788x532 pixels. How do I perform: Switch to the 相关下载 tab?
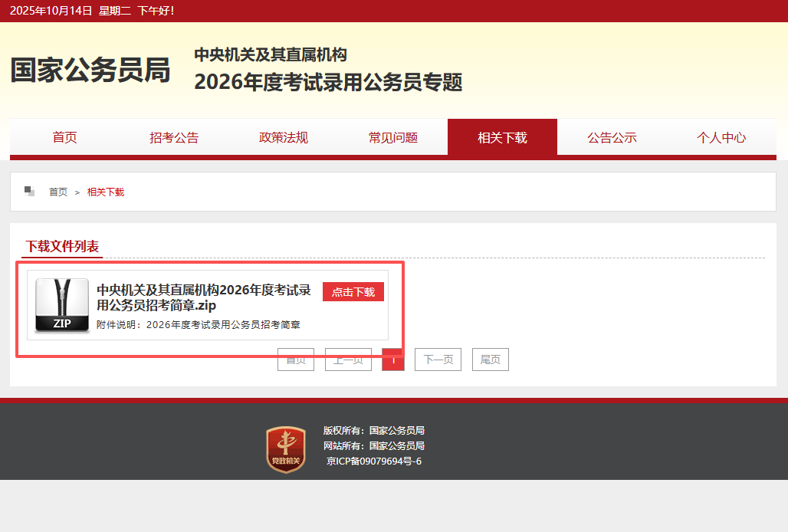point(502,138)
